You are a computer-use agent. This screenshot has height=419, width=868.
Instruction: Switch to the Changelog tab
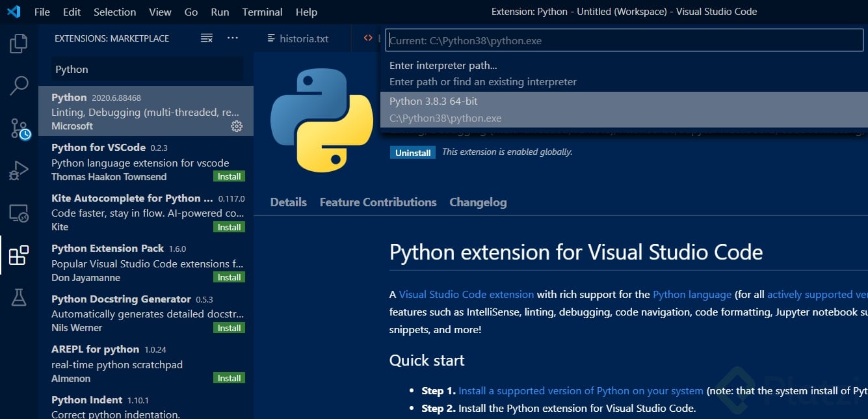tap(478, 202)
